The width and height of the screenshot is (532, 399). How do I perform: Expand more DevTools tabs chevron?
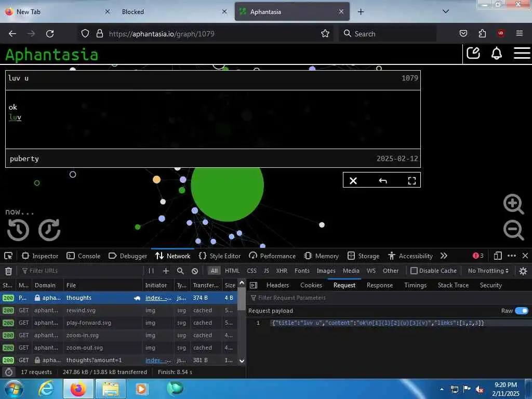pos(444,256)
